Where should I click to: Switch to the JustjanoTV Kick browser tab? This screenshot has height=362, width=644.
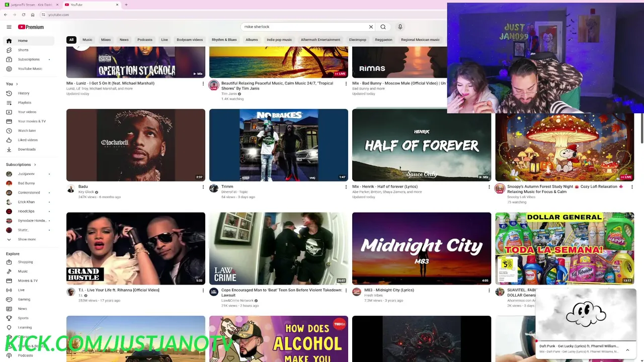tap(31, 5)
